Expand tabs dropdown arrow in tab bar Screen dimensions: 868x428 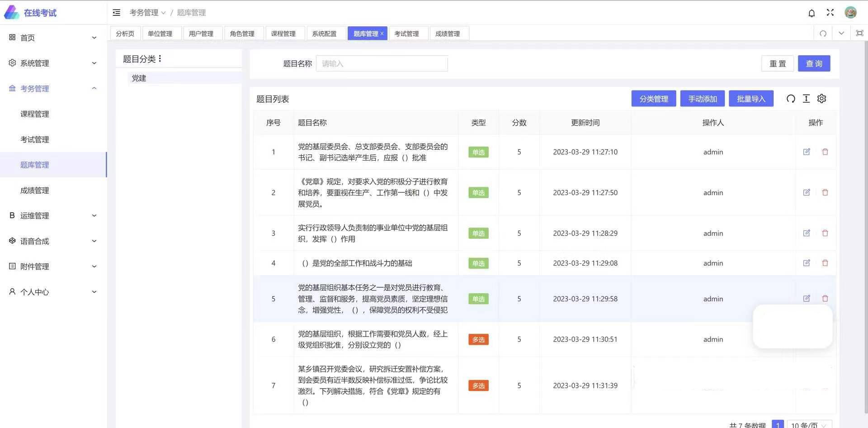(x=841, y=33)
